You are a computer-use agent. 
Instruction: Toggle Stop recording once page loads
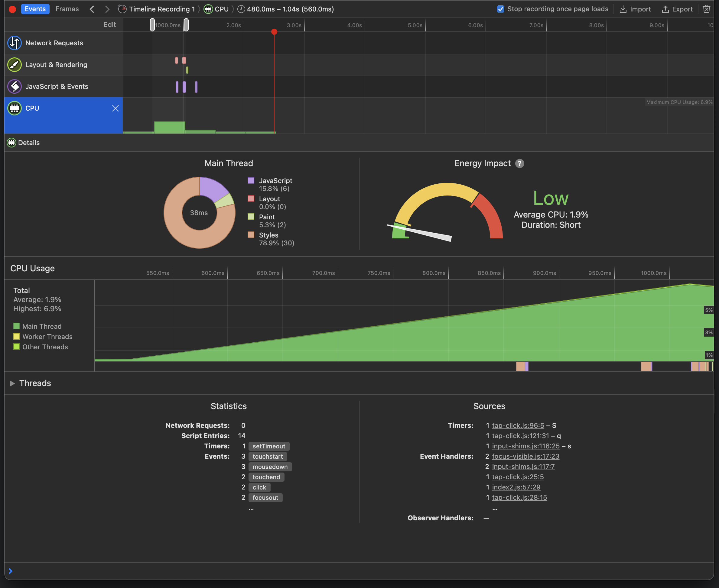[x=500, y=9]
